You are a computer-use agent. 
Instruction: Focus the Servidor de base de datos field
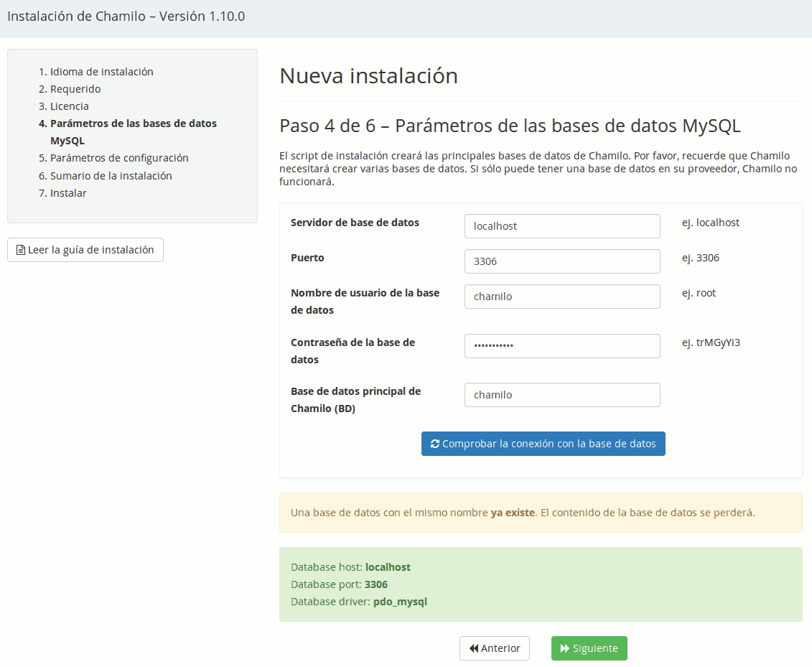click(x=562, y=226)
